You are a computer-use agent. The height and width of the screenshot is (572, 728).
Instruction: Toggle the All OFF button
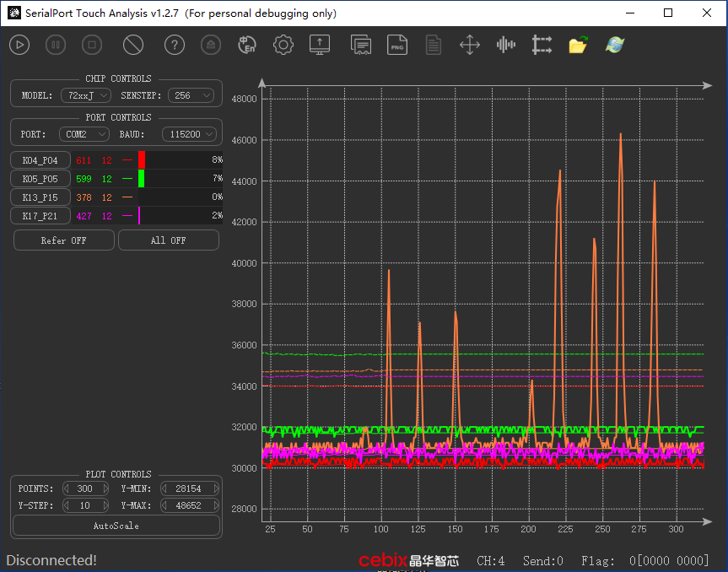pyautogui.click(x=169, y=240)
